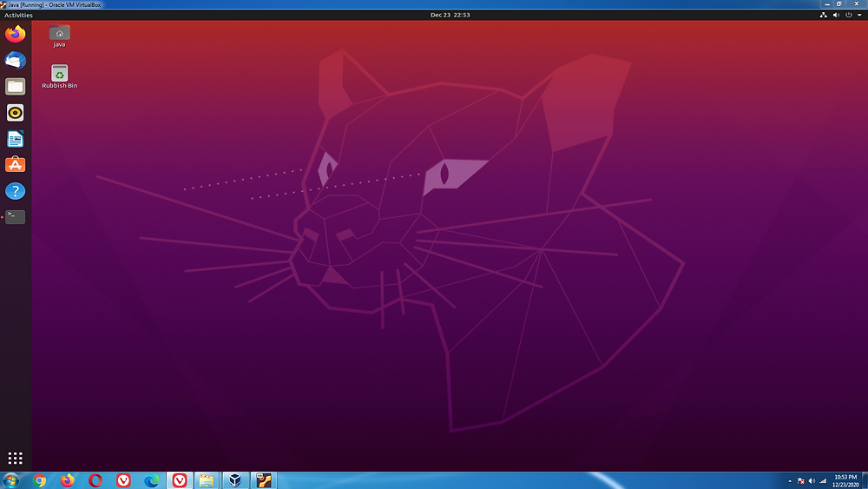
Task: Expand the Ubuntu system menu arrow
Action: pyautogui.click(x=859, y=15)
